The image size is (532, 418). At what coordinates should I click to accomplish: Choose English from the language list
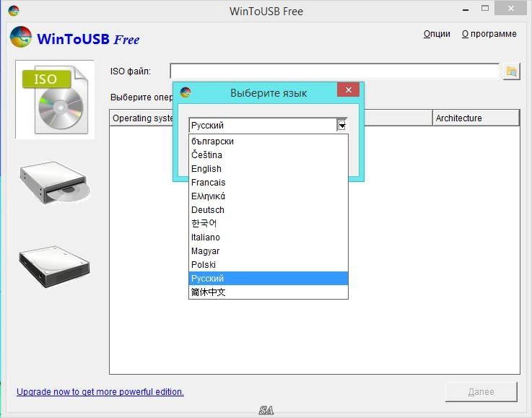point(269,169)
